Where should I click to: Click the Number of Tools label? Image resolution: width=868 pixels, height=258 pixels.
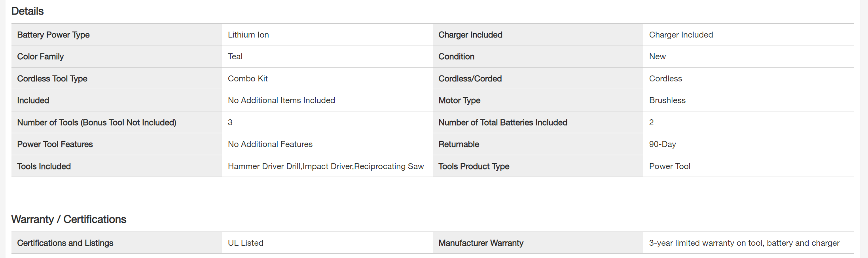point(97,122)
